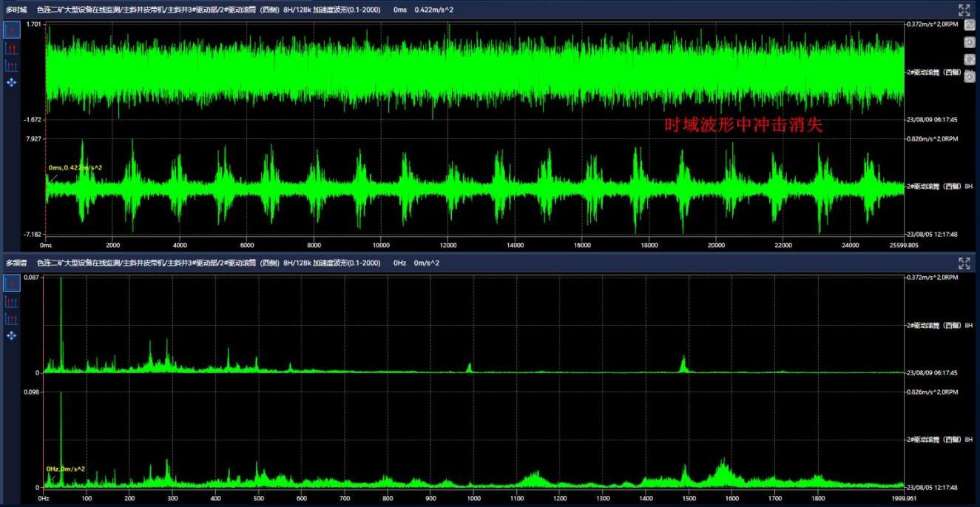Screen dimensions: 980x507
Task: Click the yellow 0ms,0.422m/s^2 cursor label
Action: [x=75, y=168]
